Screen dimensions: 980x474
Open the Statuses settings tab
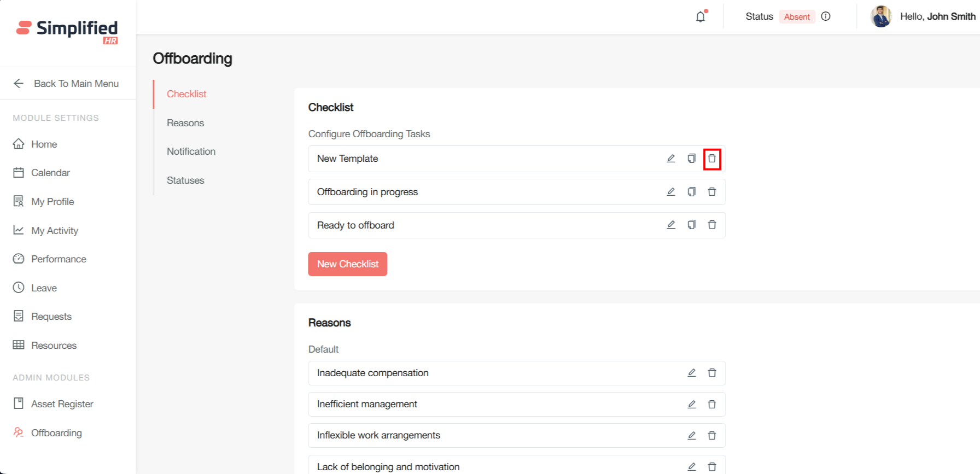click(x=185, y=180)
